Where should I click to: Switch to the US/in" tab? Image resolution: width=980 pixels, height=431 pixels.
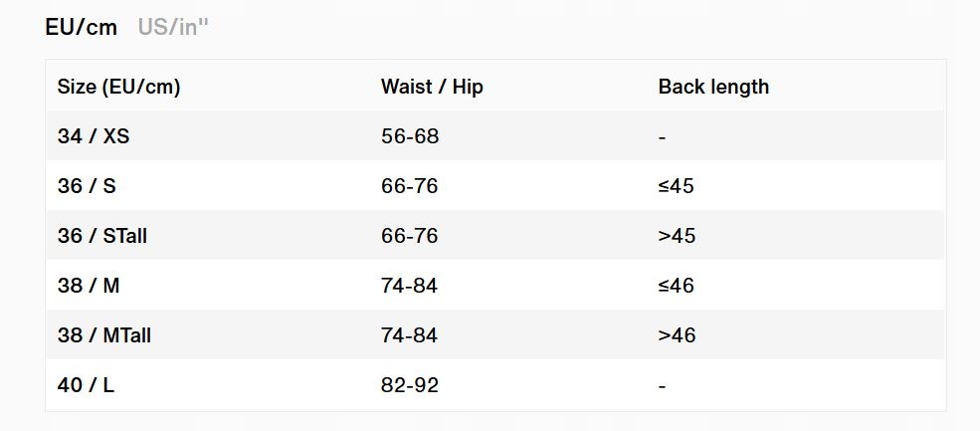pos(173,27)
